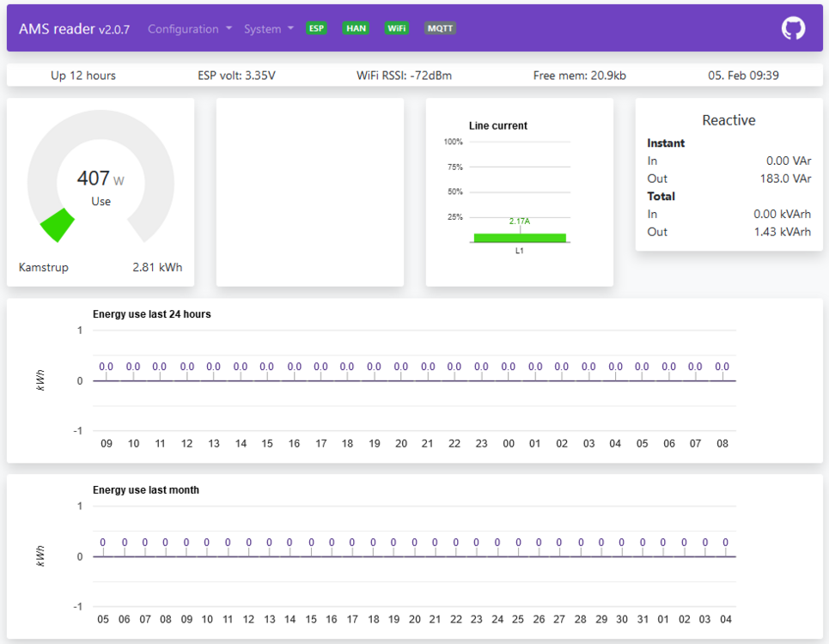The height and width of the screenshot is (644, 829).
Task: Click the ESP status badge
Action: (x=317, y=28)
